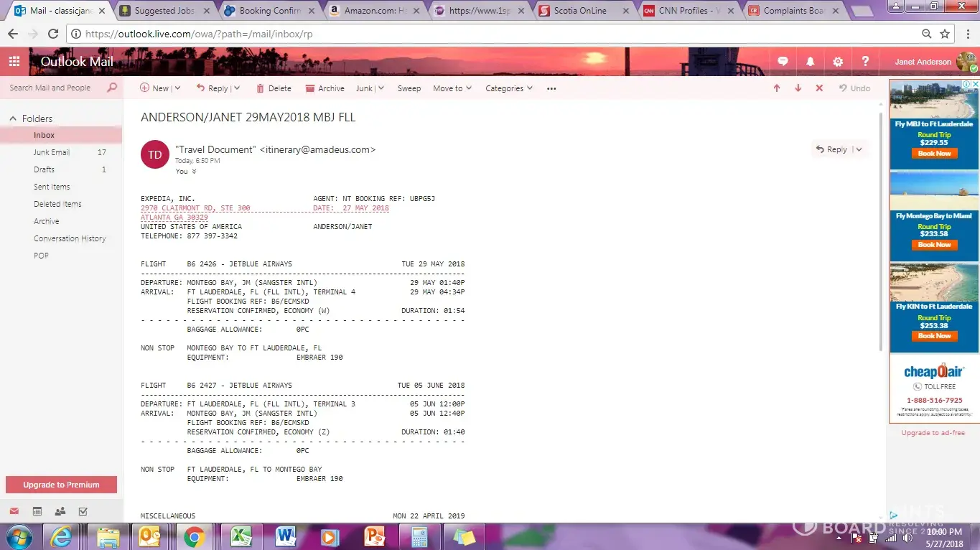
Task: Select the Junk Email folder
Action: click(x=52, y=152)
